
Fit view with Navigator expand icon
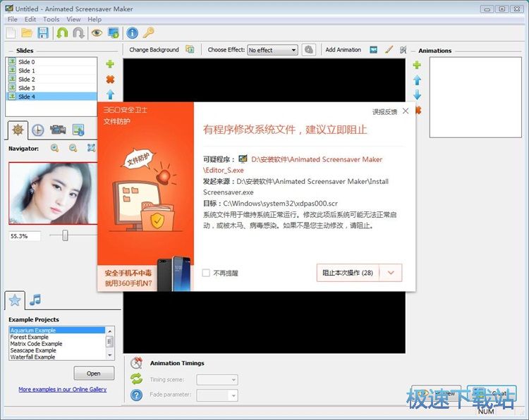pos(91,148)
